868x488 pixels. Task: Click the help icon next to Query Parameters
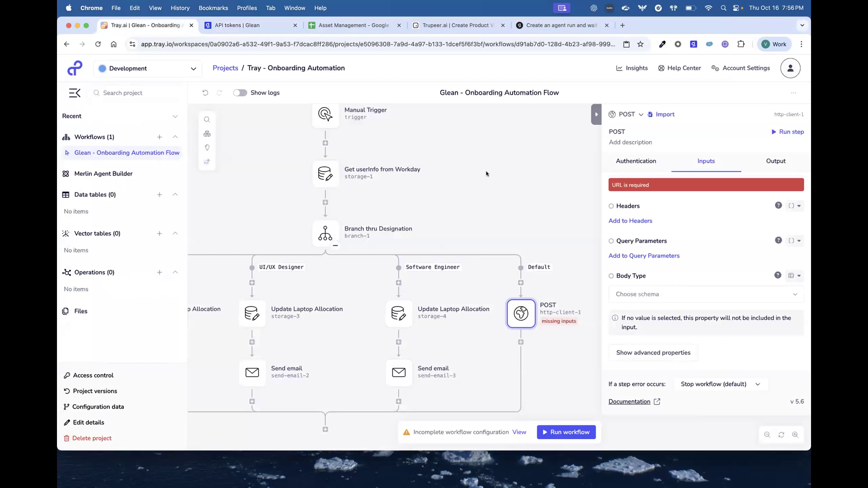778,240
